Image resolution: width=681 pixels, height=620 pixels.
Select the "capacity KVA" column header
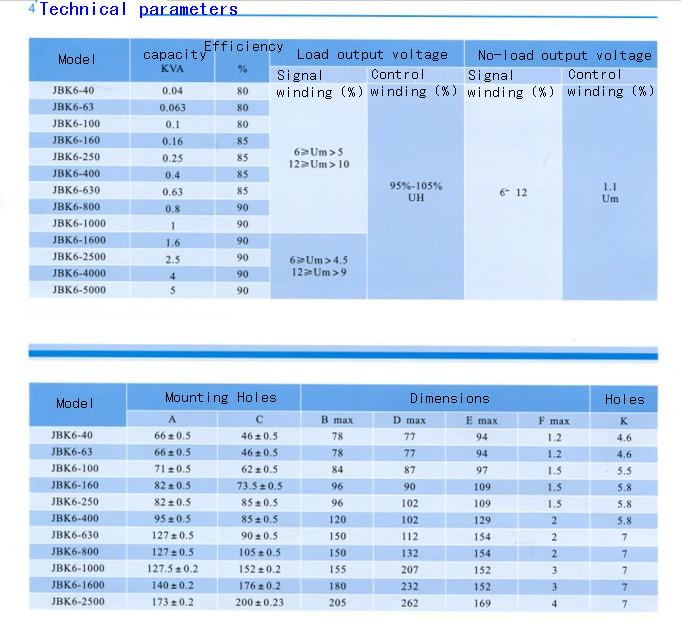coord(174,61)
